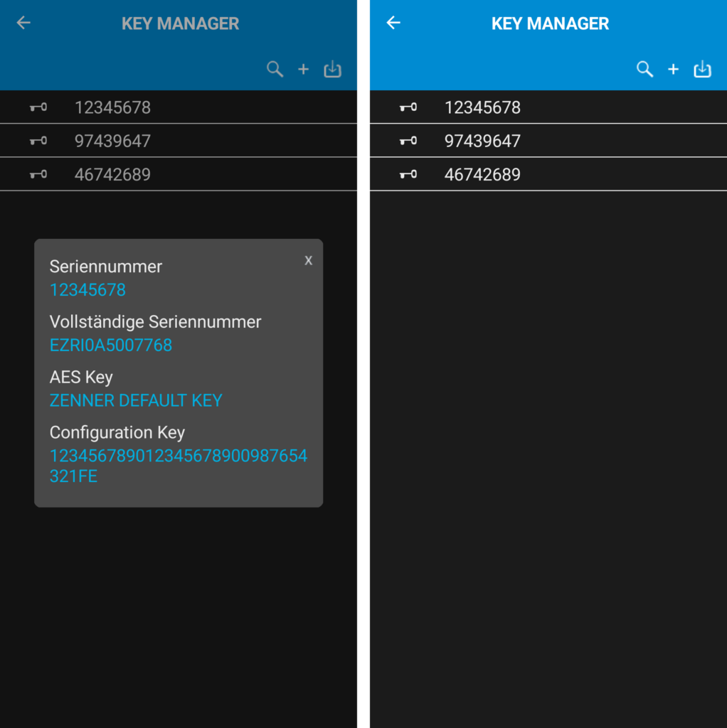727x728 pixels.
Task: Tap the plus icon to add a new key
Action: [303, 69]
